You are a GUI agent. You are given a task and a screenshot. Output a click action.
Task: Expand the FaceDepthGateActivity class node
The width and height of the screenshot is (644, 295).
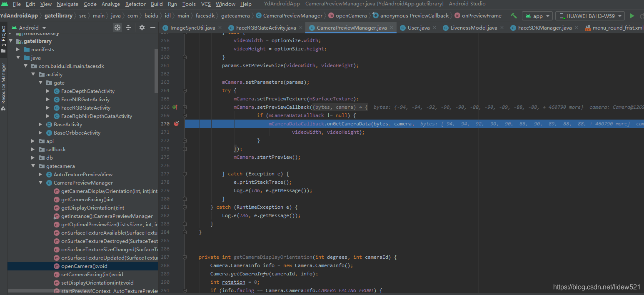tap(48, 91)
